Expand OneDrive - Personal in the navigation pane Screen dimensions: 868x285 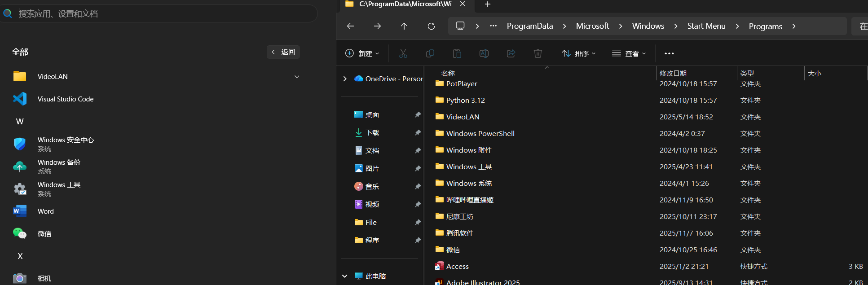tap(345, 79)
